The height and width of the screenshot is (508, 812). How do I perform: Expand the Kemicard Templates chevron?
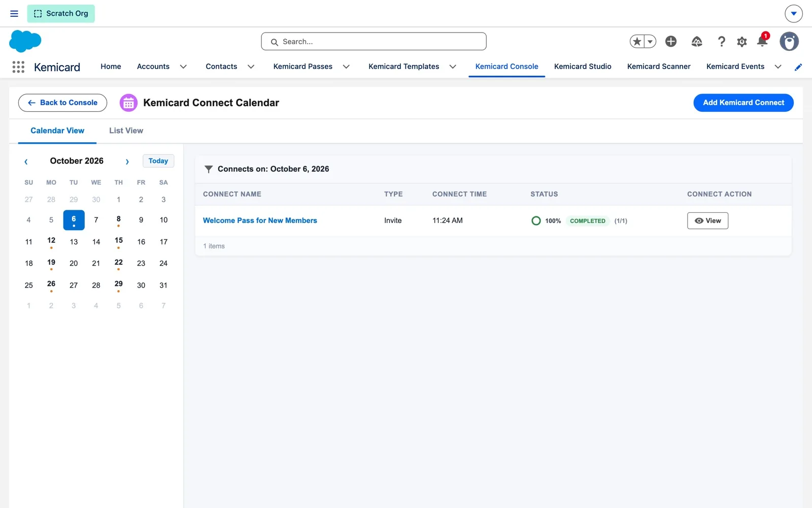(x=453, y=67)
